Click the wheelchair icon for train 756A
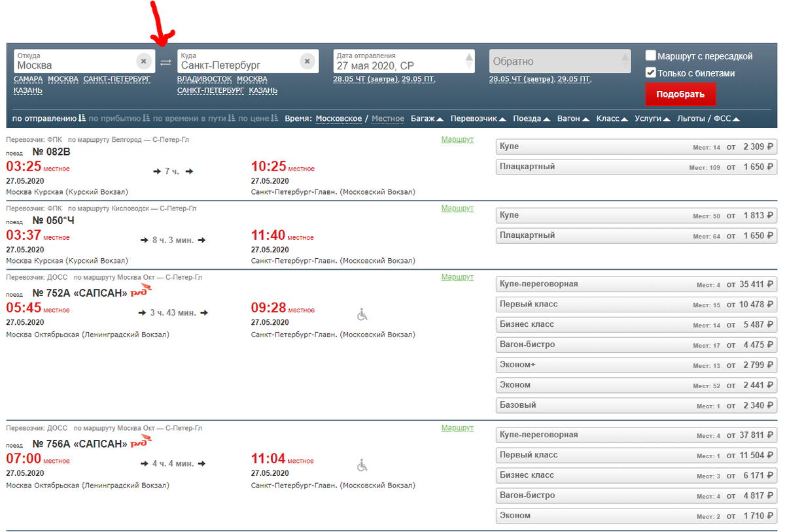This screenshot has width=785, height=532. coord(362,465)
